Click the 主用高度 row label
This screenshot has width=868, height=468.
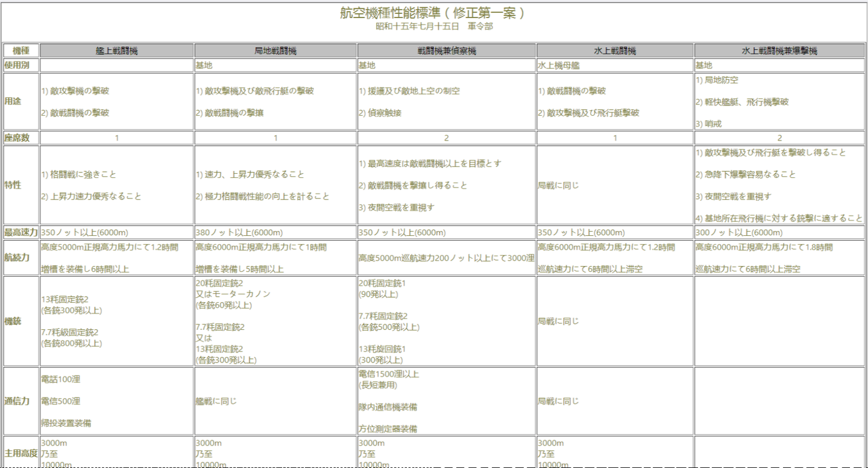21,454
